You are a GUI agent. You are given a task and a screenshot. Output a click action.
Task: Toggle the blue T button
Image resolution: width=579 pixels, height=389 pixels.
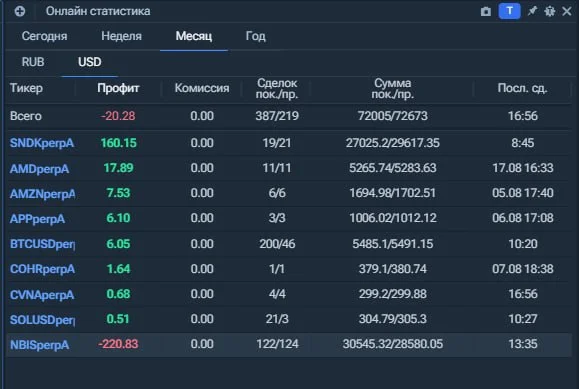pos(510,11)
